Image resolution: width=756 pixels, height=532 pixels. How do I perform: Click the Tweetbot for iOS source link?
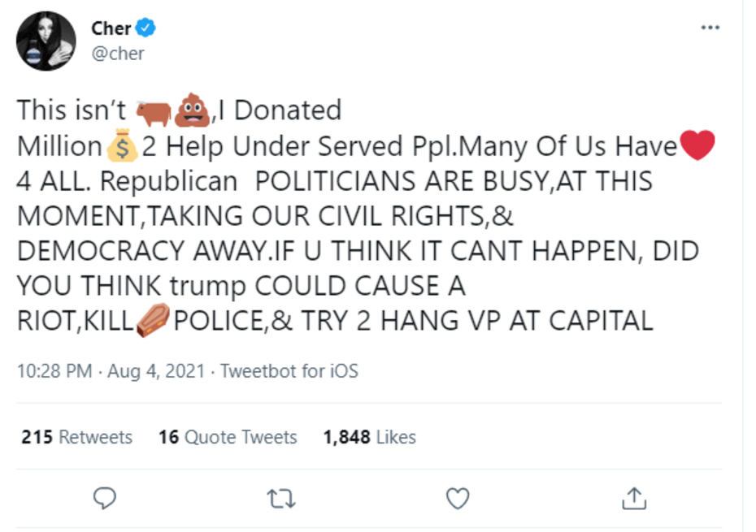(x=289, y=371)
